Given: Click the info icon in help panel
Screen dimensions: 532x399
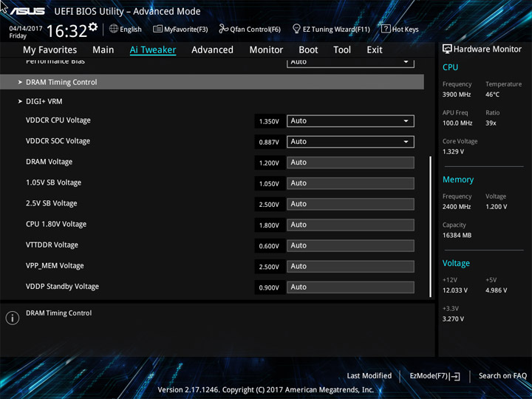Looking at the screenshot, I should [x=13, y=318].
